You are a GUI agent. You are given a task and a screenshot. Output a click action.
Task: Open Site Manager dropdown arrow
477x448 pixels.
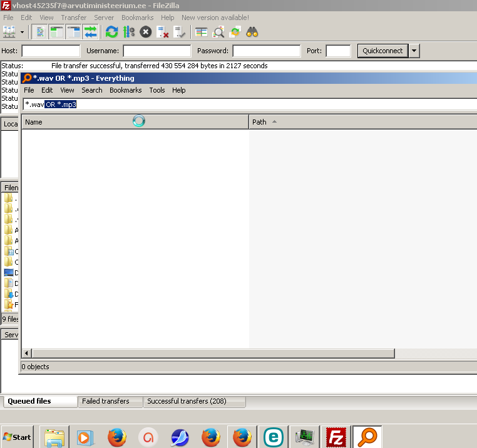(22, 32)
